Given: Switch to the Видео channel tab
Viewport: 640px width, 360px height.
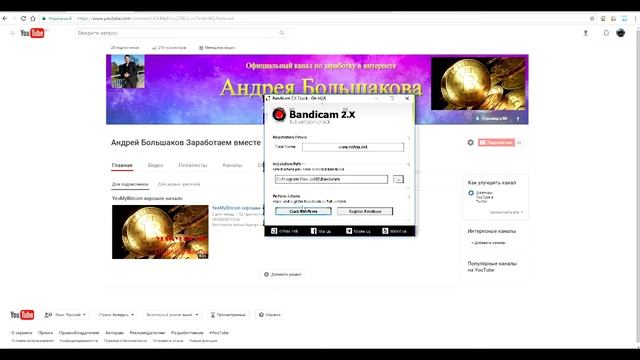Looking at the screenshot, I should coord(156,165).
